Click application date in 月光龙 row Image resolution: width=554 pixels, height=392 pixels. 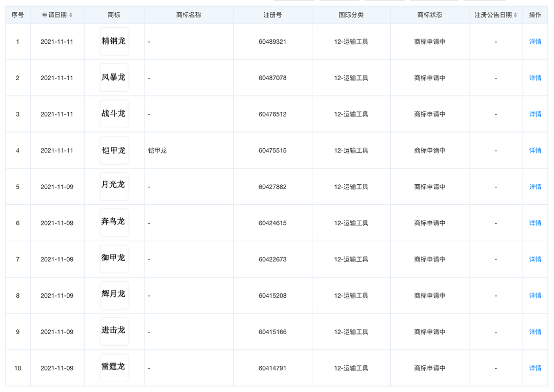coord(57,187)
